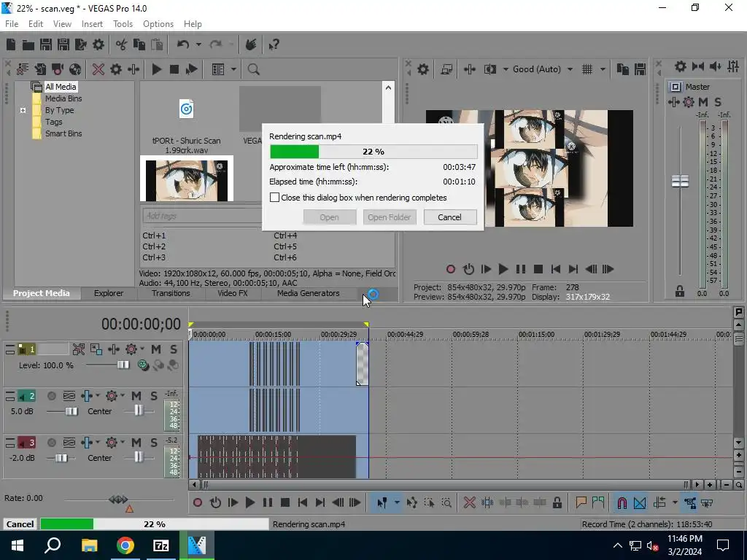Open the preview Overlays grid dropdown arrow

pos(603,69)
